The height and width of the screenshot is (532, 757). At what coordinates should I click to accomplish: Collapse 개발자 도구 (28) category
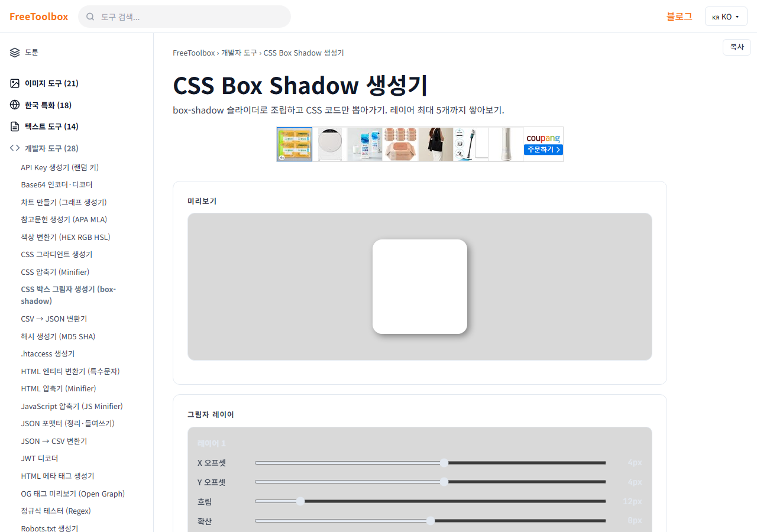51,148
